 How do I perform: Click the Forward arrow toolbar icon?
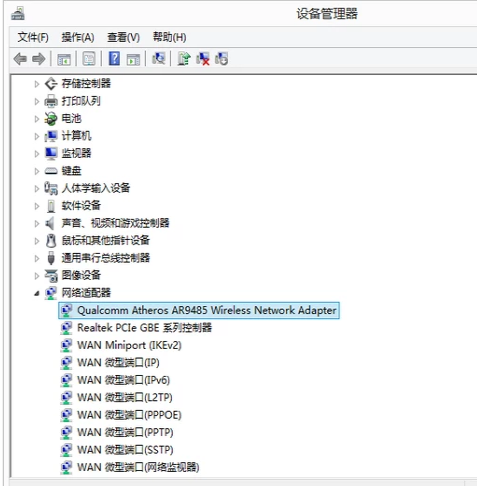click(x=39, y=59)
